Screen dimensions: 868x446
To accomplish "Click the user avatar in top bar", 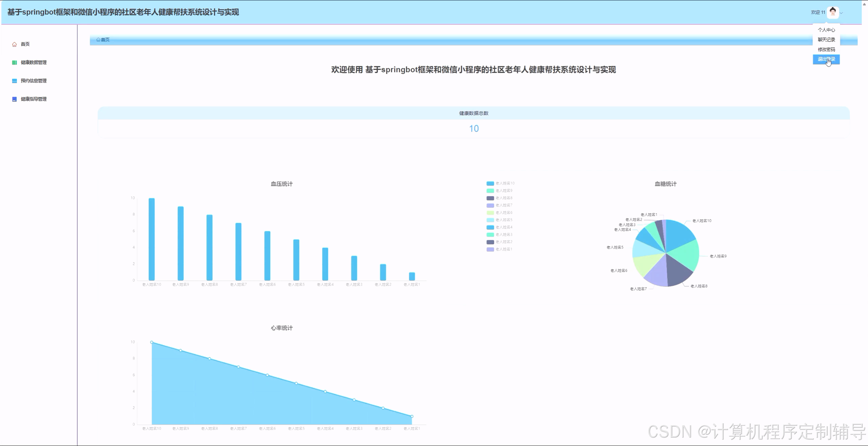I will pyautogui.click(x=833, y=12).
